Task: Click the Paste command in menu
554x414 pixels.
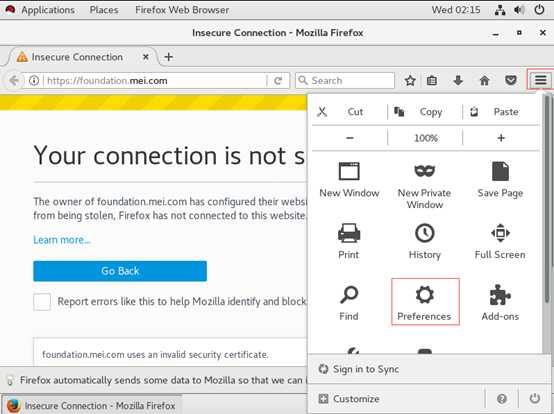Action: (x=501, y=112)
